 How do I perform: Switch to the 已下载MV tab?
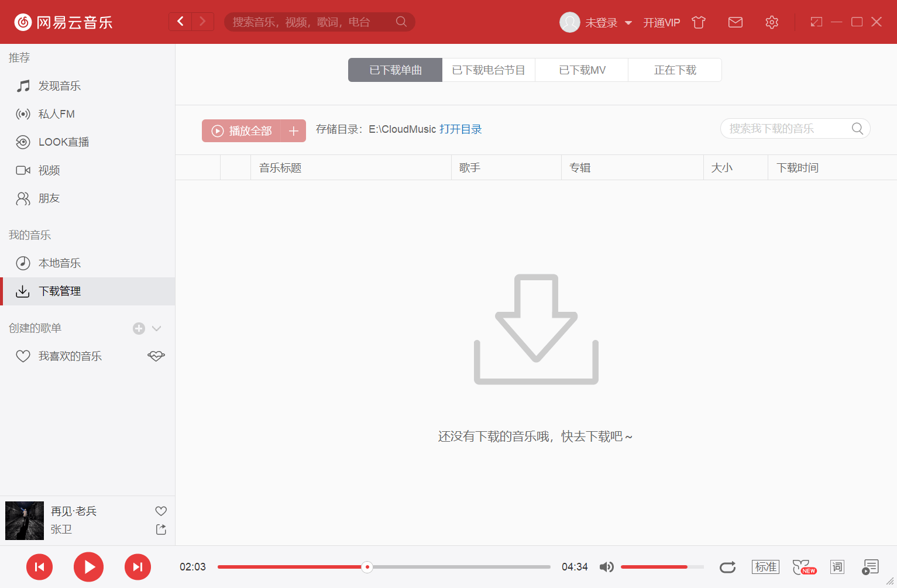581,70
